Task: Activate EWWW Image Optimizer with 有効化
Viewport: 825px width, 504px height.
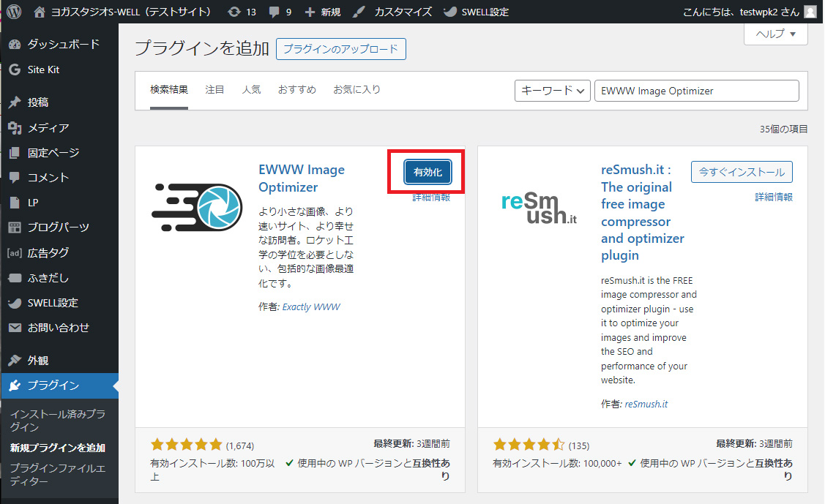Action: point(428,172)
